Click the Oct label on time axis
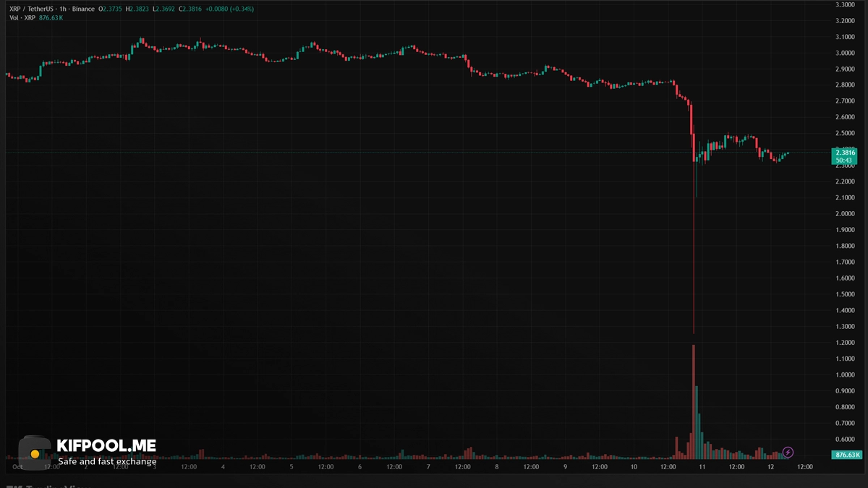 pos(18,467)
